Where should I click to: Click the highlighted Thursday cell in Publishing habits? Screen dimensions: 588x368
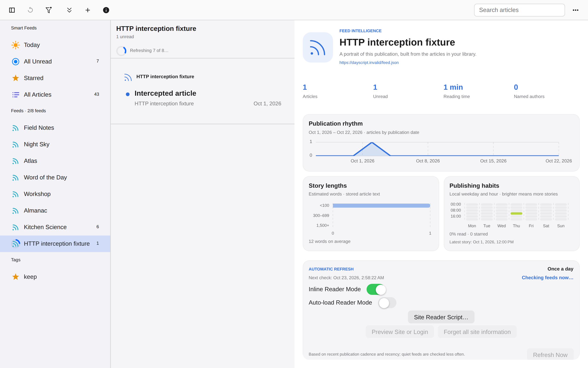[516, 213]
